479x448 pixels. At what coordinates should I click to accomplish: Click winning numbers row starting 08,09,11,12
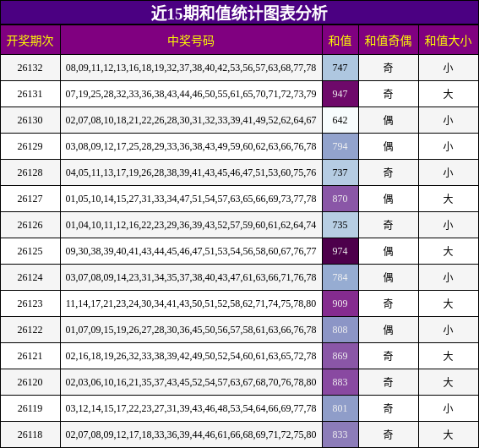point(191,68)
